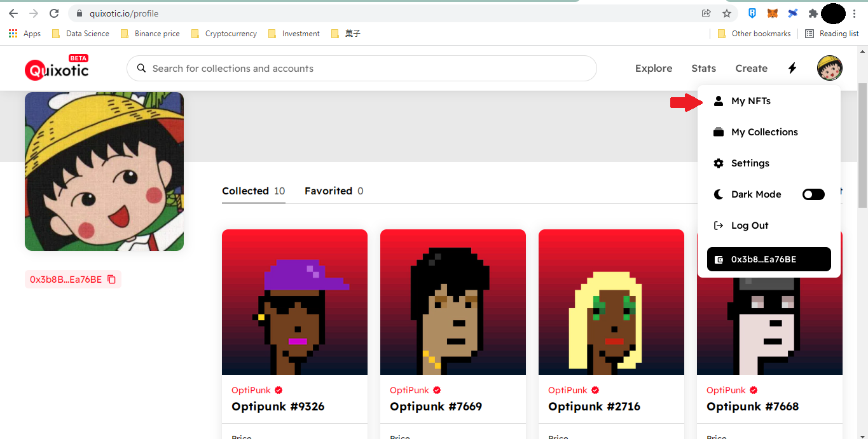868x439 pixels.
Task: Click the wallet address button in menu
Action: coord(769,259)
